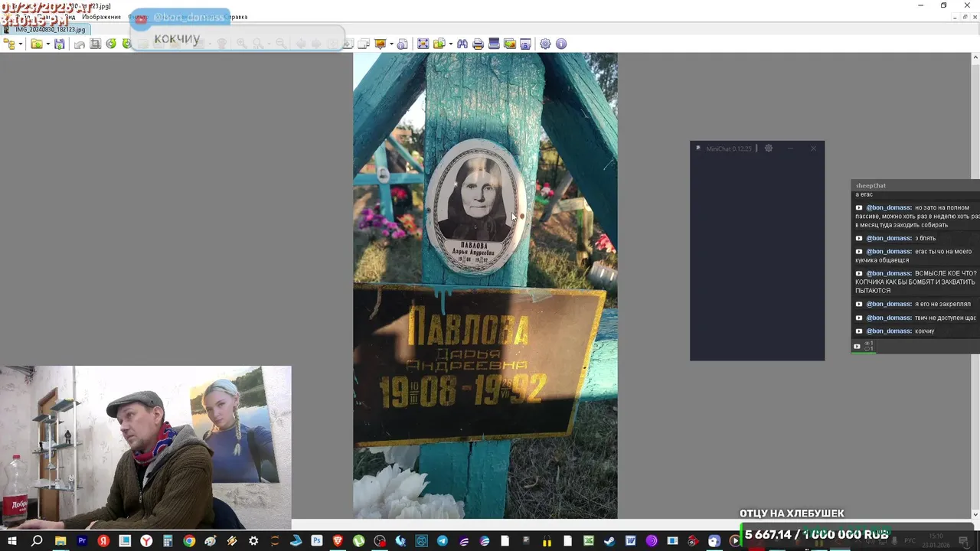Click the grave photo in the viewer

pos(485,285)
